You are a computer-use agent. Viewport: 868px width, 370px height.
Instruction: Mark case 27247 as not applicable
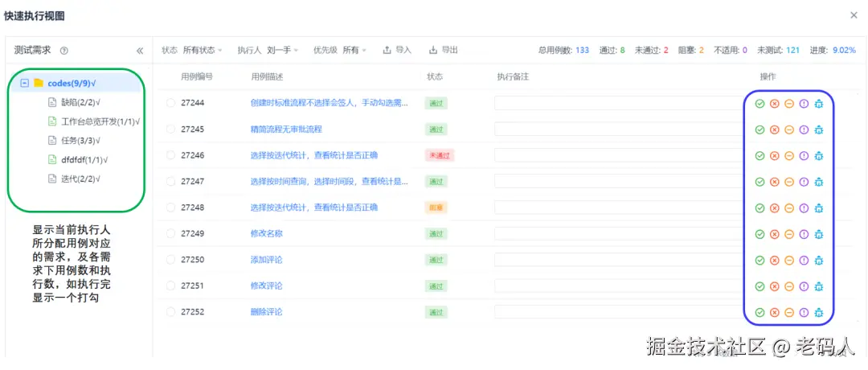tap(805, 182)
